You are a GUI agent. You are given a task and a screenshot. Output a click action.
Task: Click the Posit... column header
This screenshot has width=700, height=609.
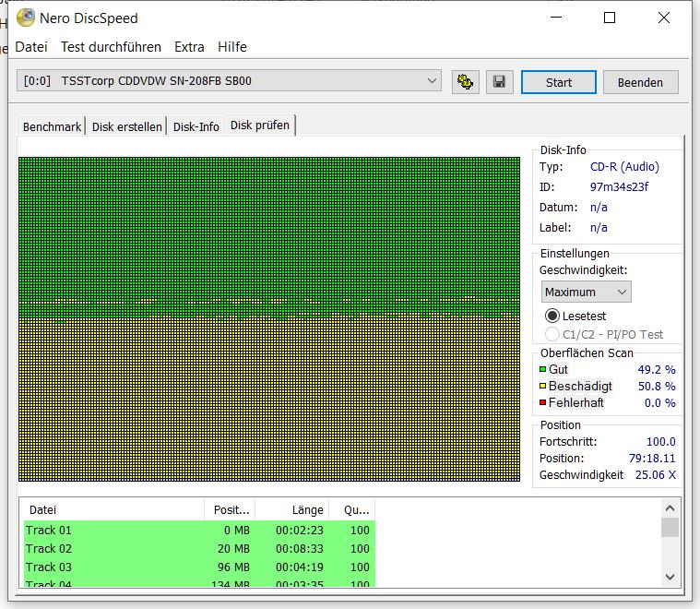click(230, 510)
